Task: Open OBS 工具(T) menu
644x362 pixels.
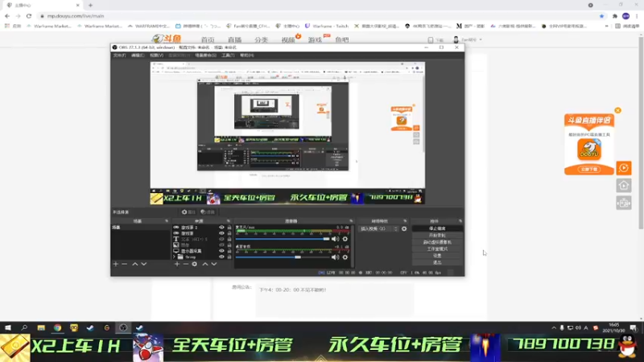Action: click(x=228, y=56)
